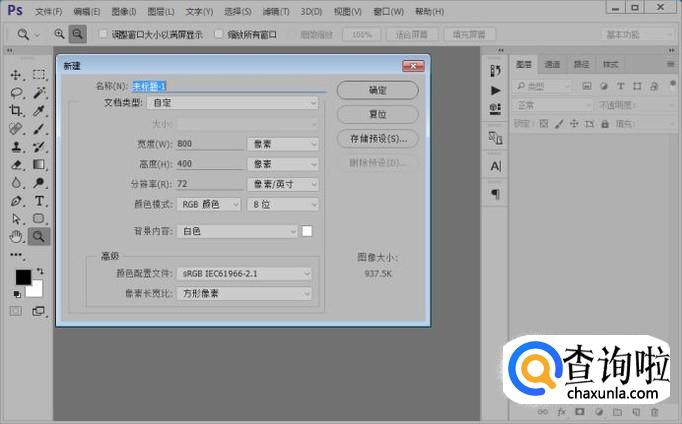Click the Zoom In option icon

pyautogui.click(x=59, y=34)
